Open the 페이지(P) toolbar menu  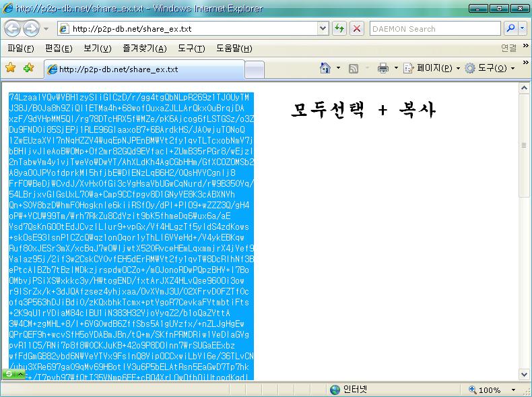(431, 68)
